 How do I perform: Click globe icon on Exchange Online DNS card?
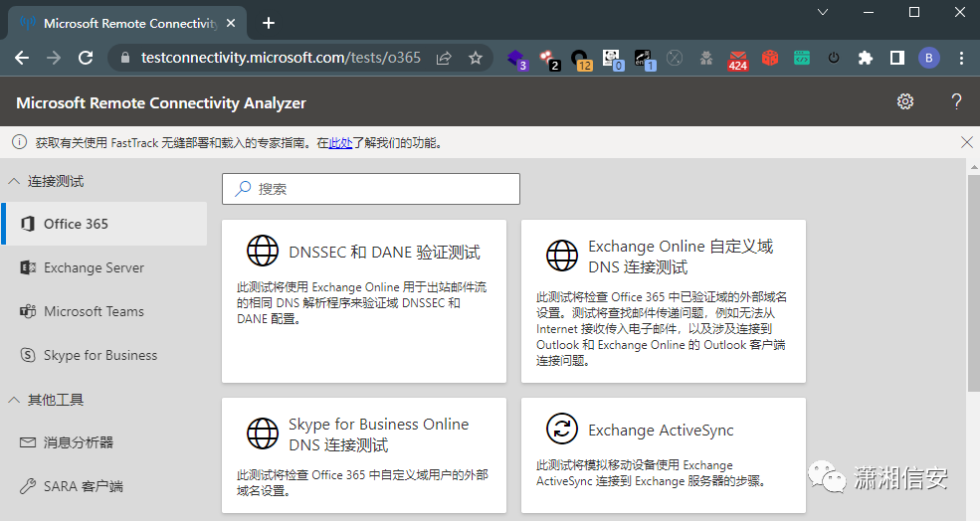pyautogui.click(x=562, y=256)
